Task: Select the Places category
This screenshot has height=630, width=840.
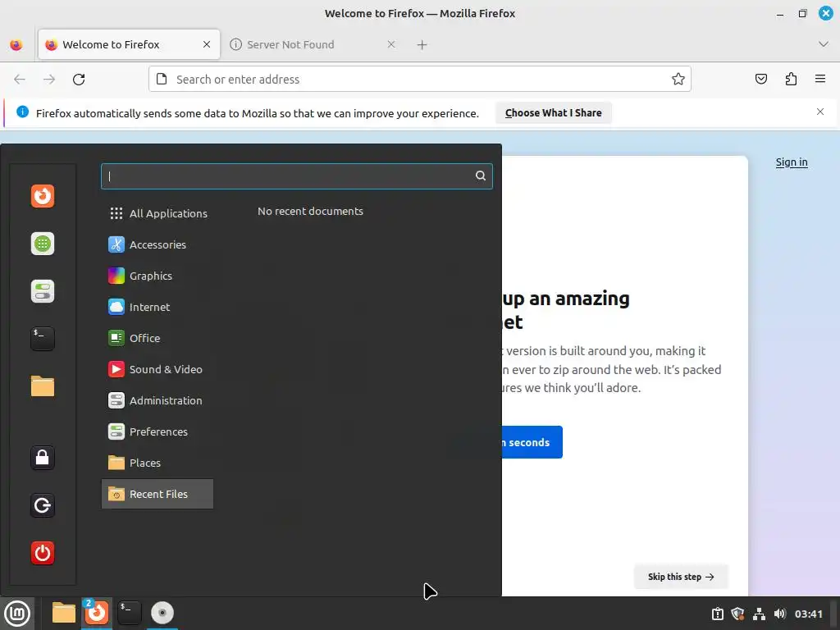Action: click(x=158, y=463)
